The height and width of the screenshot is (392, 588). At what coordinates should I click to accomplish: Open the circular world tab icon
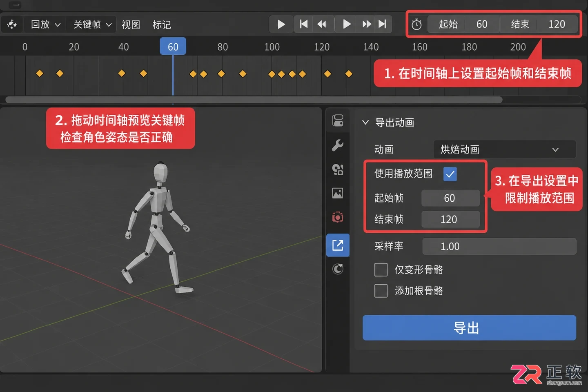(x=338, y=269)
